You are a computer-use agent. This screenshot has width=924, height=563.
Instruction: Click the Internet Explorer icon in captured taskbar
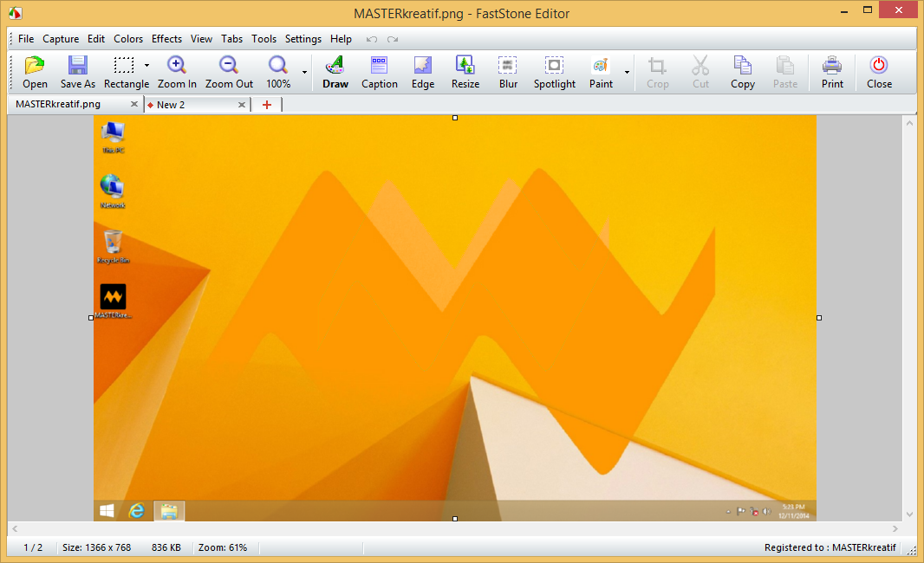pyautogui.click(x=137, y=510)
